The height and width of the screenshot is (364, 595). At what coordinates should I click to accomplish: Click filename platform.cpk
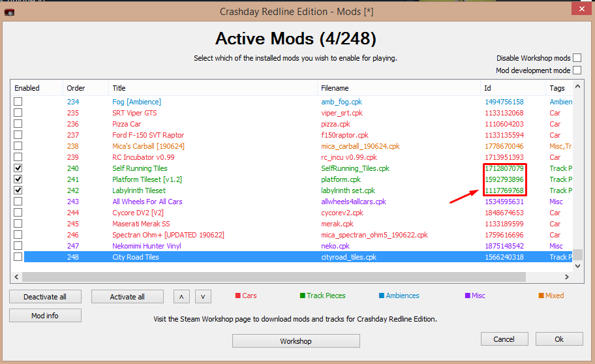click(341, 179)
